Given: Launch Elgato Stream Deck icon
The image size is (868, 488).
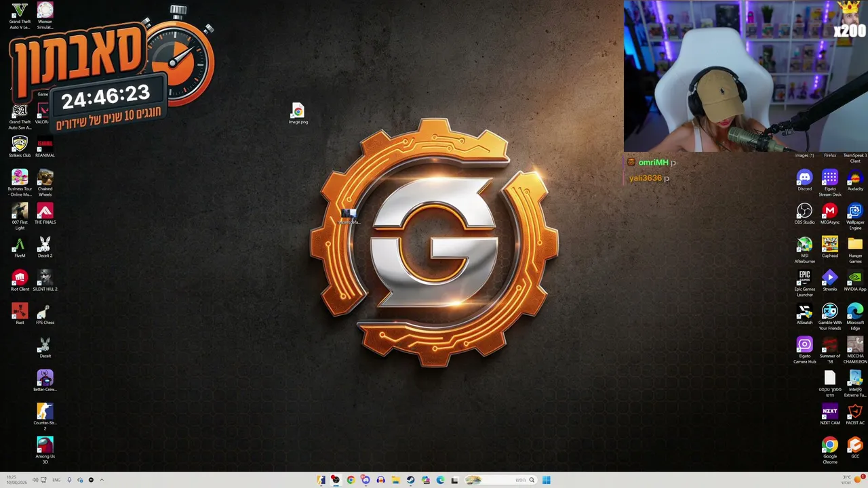Looking at the screenshot, I should pos(830,183).
